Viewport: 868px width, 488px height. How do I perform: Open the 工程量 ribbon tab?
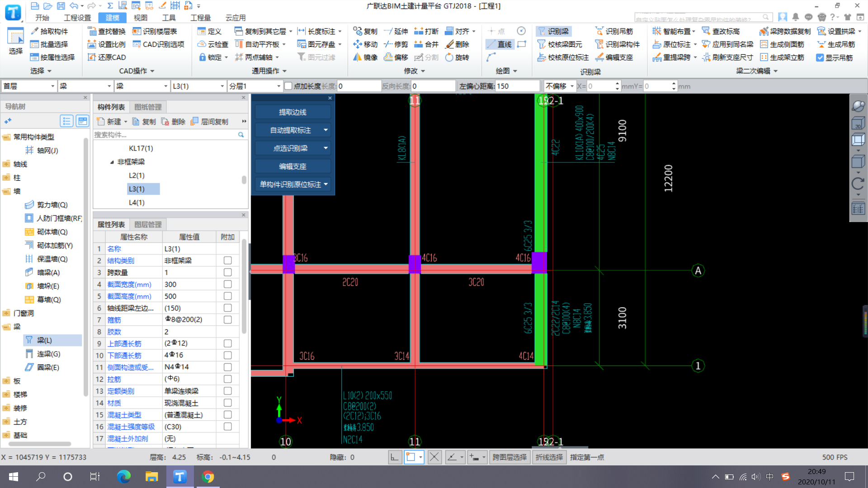(201, 18)
